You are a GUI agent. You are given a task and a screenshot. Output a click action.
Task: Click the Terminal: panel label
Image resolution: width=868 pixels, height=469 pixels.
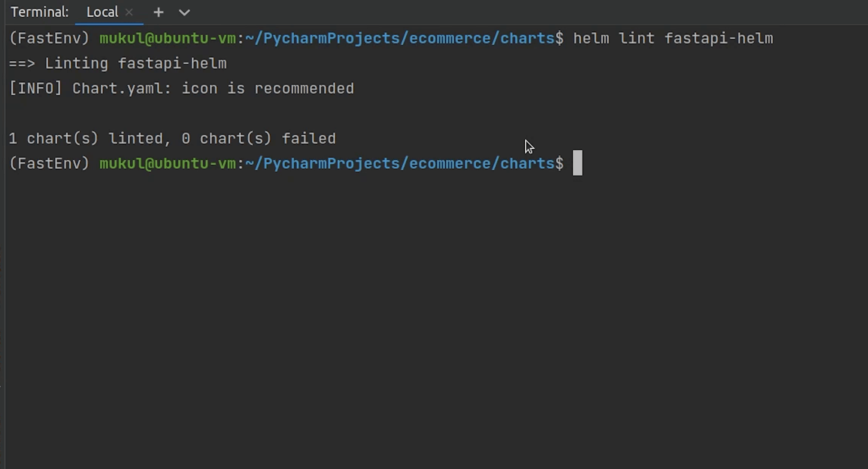click(39, 13)
